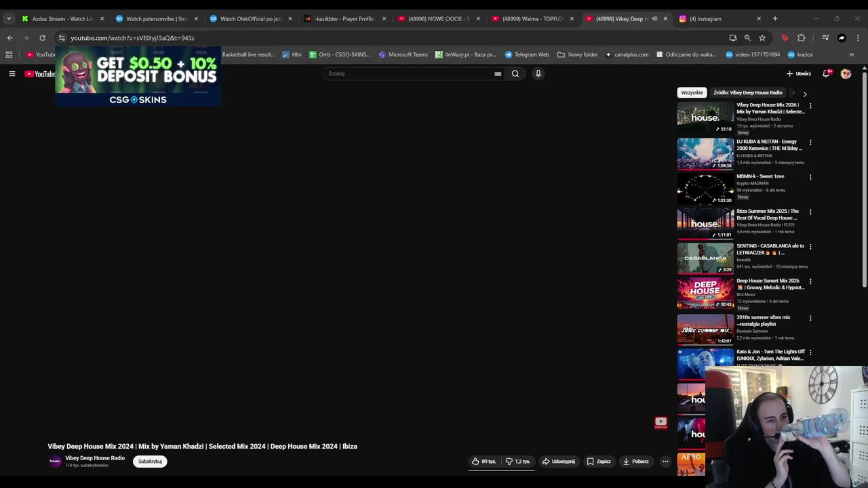868x488 pixels.
Task: Open Microsoft Teams bookmark
Action: pyautogui.click(x=403, y=54)
